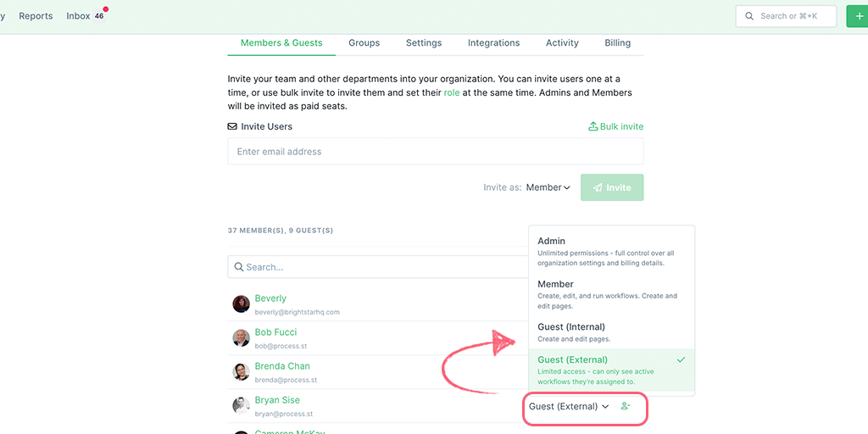Click Brenda Chan's profile avatar
This screenshot has width=868, height=434.
(x=241, y=371)
